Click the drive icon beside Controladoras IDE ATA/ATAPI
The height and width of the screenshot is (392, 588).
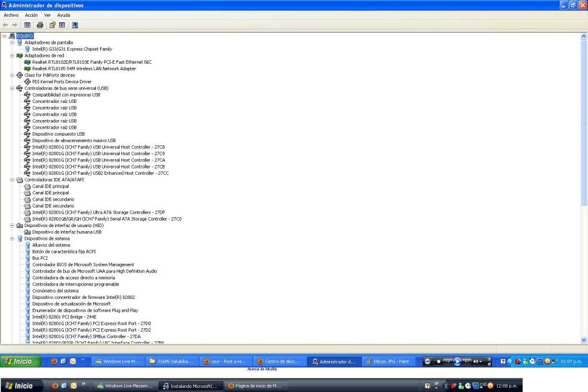(x=20, y=180)
